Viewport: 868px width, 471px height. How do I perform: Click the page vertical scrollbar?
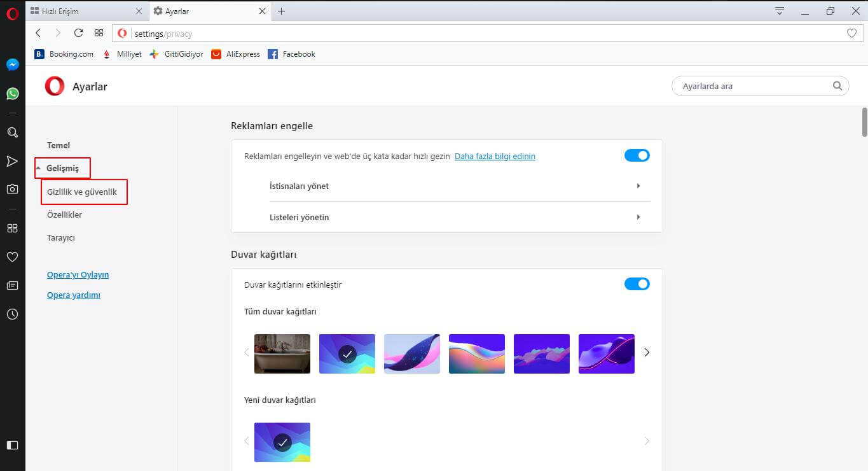pyautogui.click(x=864, y=122)
